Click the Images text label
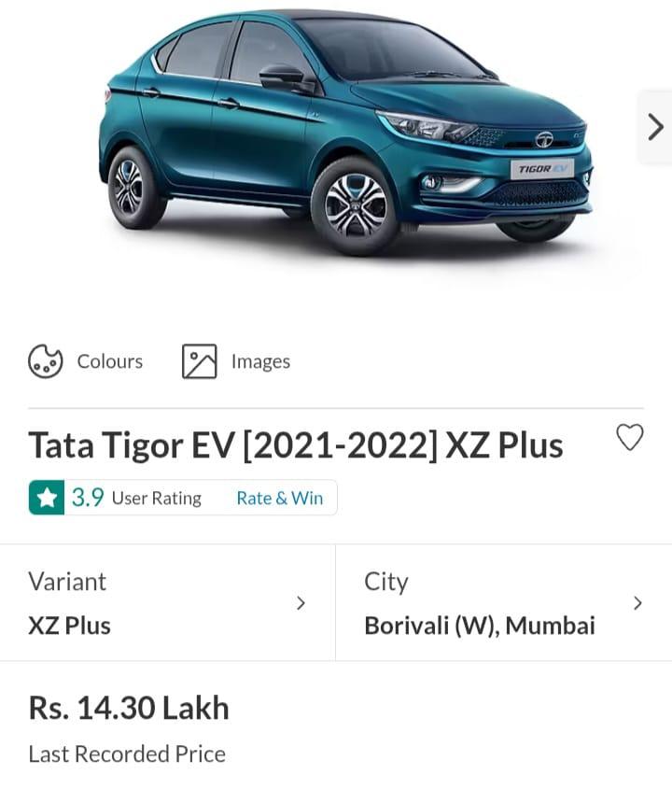Viewport: 672px width, 803px height. click(x=260, y=361)
